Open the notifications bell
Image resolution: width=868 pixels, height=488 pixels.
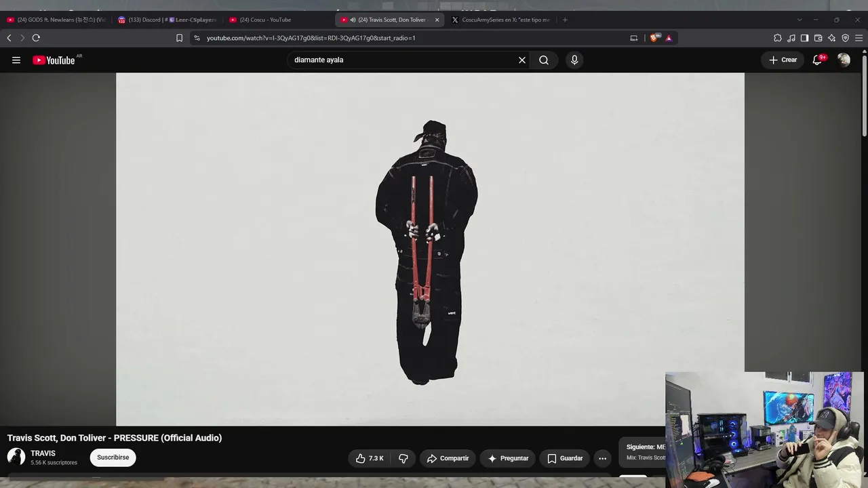(x=818, y=60)
